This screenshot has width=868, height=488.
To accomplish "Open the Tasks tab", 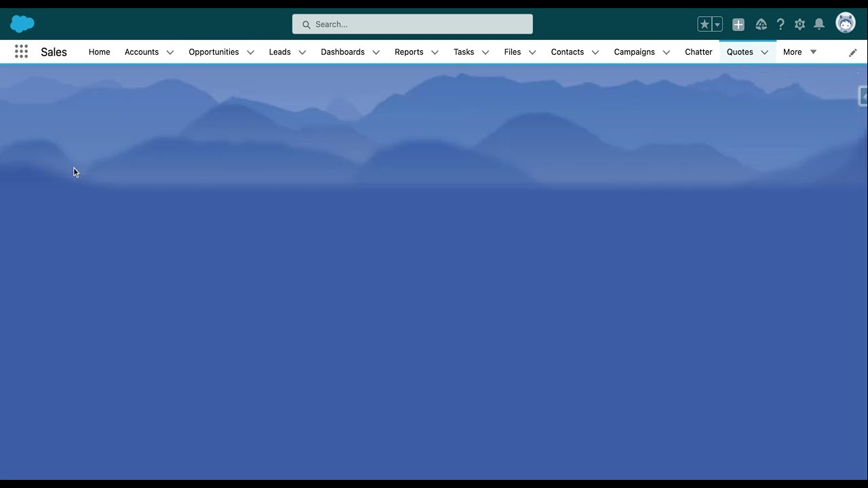I will [464, 52].
